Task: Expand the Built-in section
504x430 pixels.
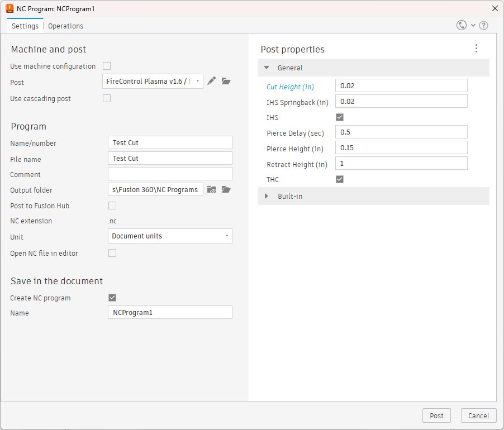Action: pyautogui.click(x=266, y=196)
